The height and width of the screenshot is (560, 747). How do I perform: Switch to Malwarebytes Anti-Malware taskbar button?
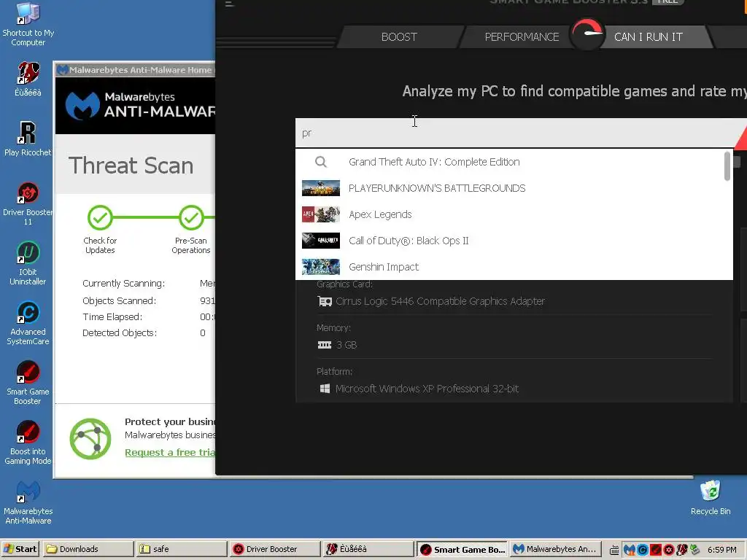click(x=555, y=549)
